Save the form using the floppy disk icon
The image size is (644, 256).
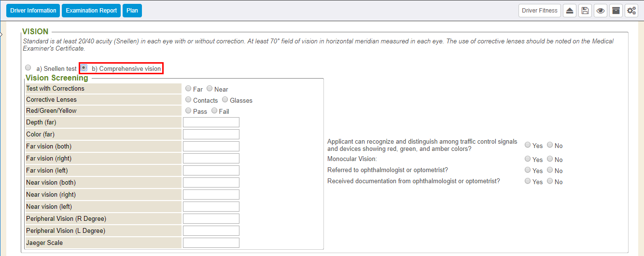585,11
